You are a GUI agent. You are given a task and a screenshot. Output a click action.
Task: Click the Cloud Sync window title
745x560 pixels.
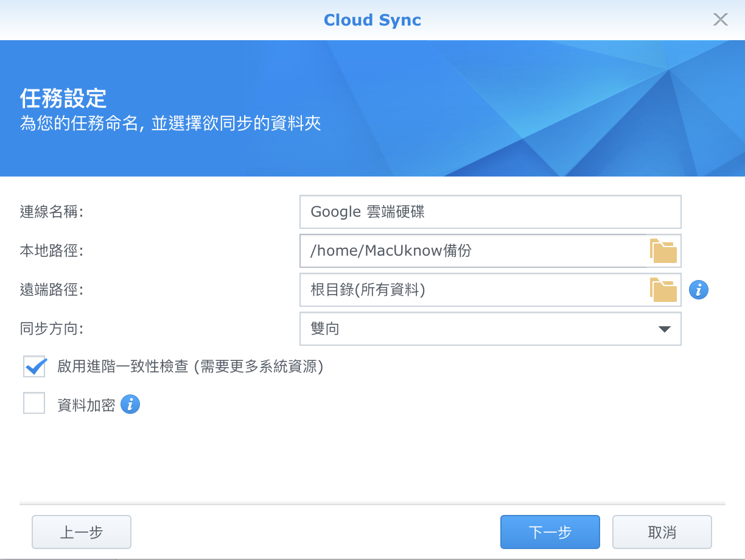tap(372, 20)
